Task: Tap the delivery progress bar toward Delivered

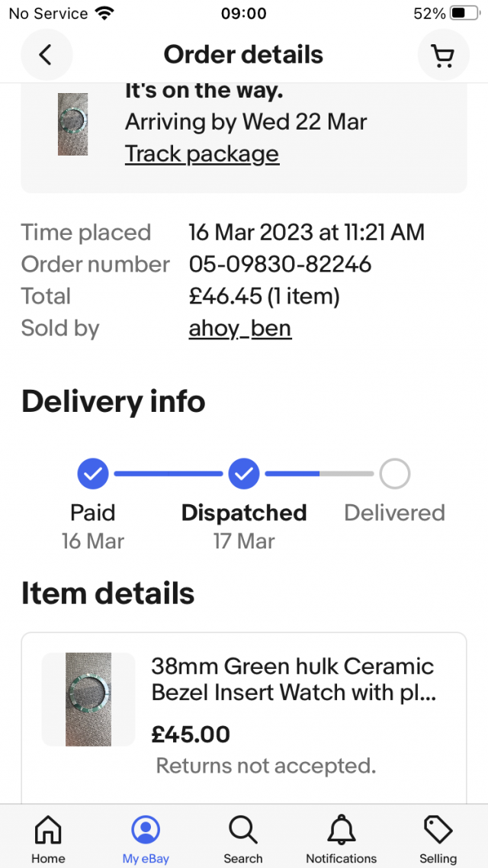Action: pyautogui.click(x=319, y=474)
